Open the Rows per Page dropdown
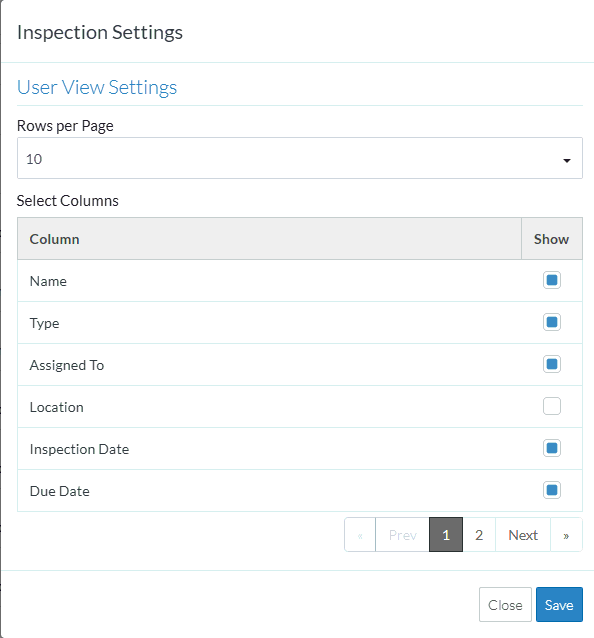Image resolution: width=594 pixels, height=638 pixels. pyautogui.click(x=300, y=158)
